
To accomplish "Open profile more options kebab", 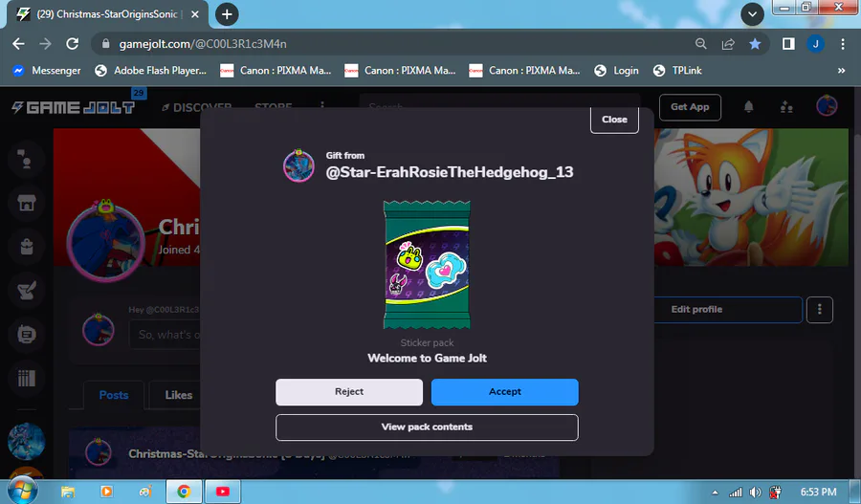I will 819,310.
